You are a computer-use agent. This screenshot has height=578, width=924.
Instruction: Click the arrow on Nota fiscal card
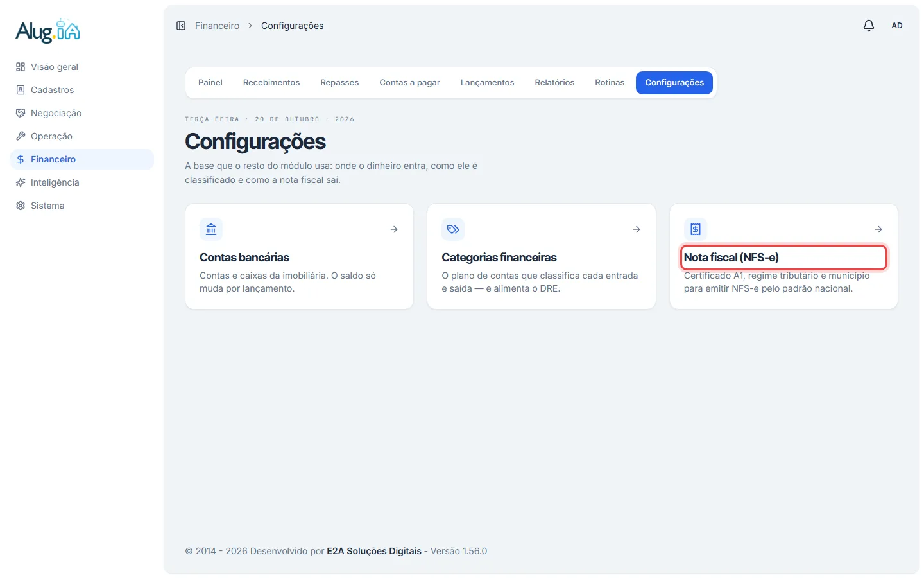click(x=878, y=229)
